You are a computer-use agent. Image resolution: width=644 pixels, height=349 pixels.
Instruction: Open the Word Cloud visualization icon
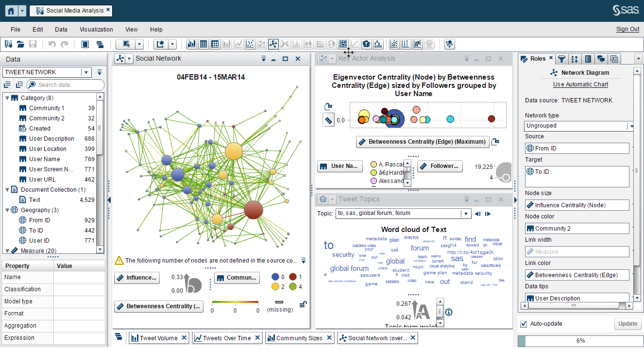[366, 44]
